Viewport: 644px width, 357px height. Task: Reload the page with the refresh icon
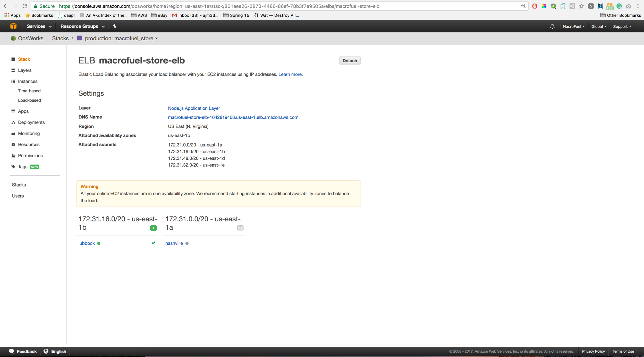click(x=25, y=6)
